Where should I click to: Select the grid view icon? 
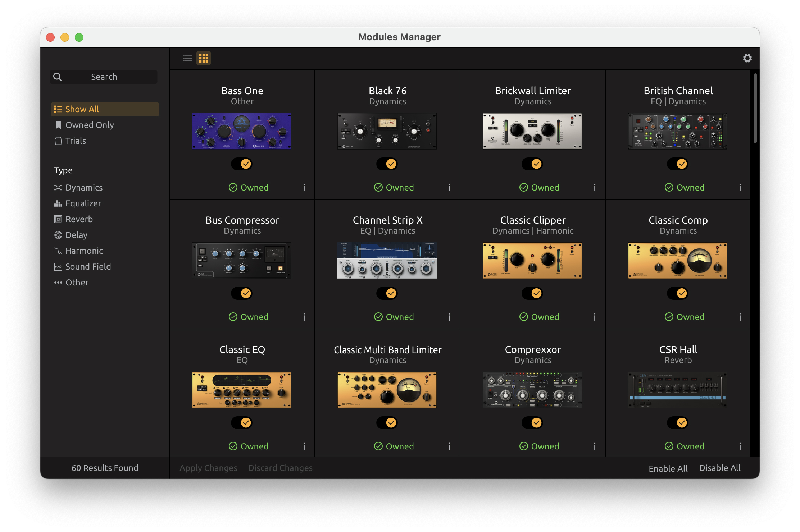coord(204,58)
